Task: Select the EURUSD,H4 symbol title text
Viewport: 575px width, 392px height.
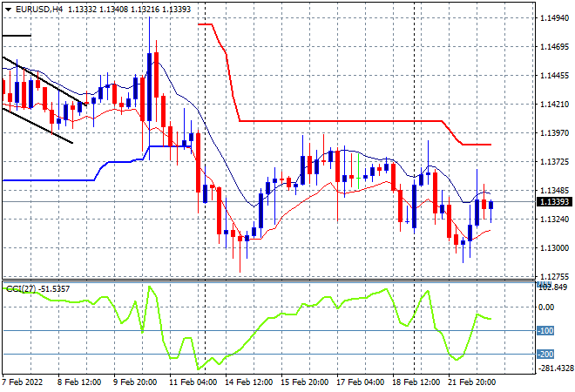Action: (39, 10)
